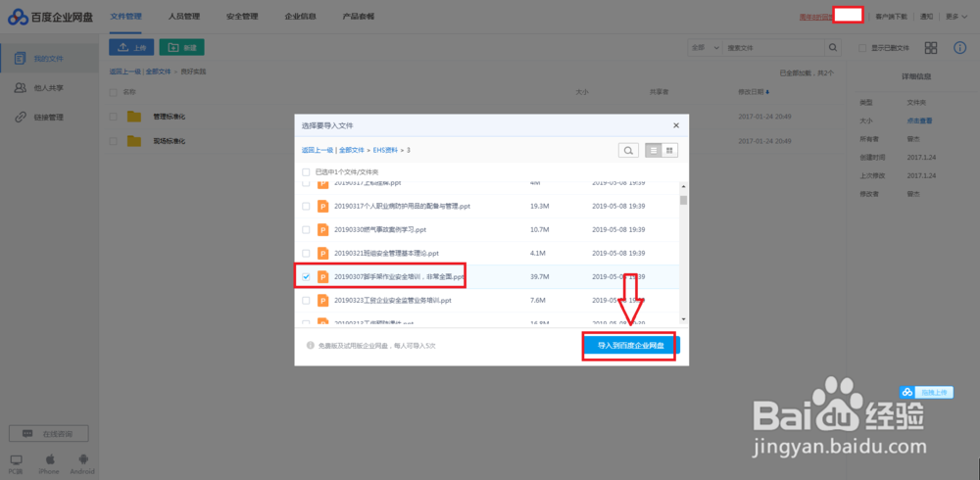This screenshot has height=480, width=980.
Task: Click the dialog scrollbar thumb
Action: click(683, 200)
